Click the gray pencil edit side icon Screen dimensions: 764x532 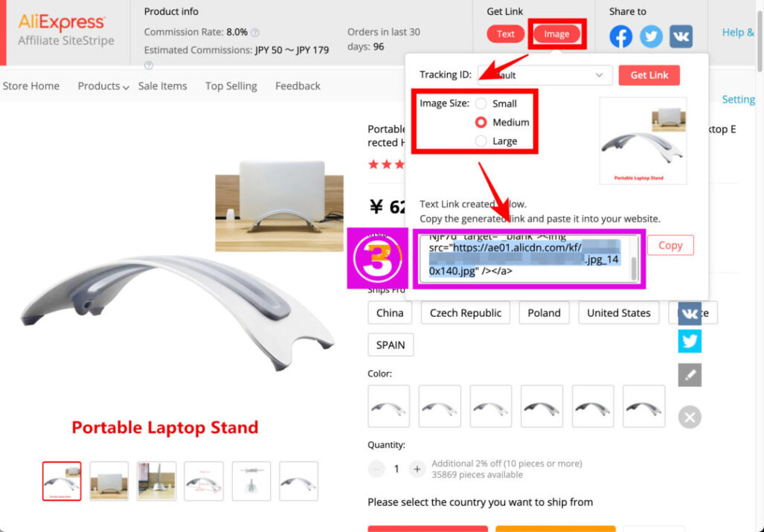pyautogui.click(x=690, y=375)
